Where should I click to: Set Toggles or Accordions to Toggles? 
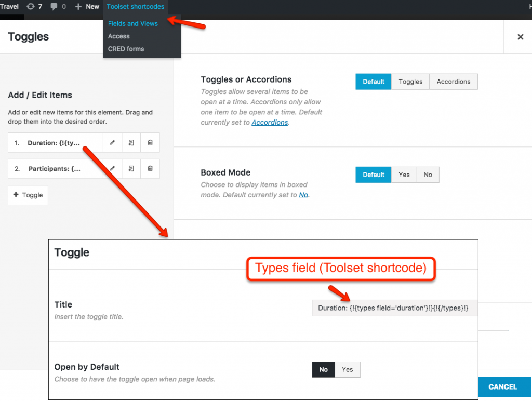[x=410, y=82]
